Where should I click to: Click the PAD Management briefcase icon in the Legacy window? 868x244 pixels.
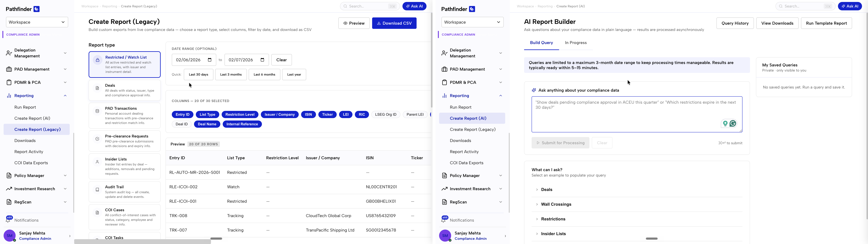point(9,69)
